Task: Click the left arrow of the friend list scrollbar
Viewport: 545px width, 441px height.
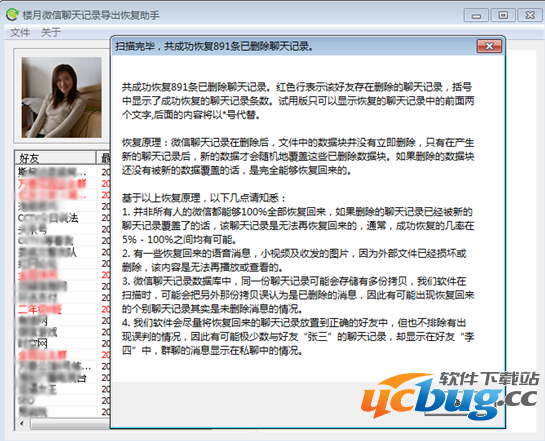Action: point(22,423)
